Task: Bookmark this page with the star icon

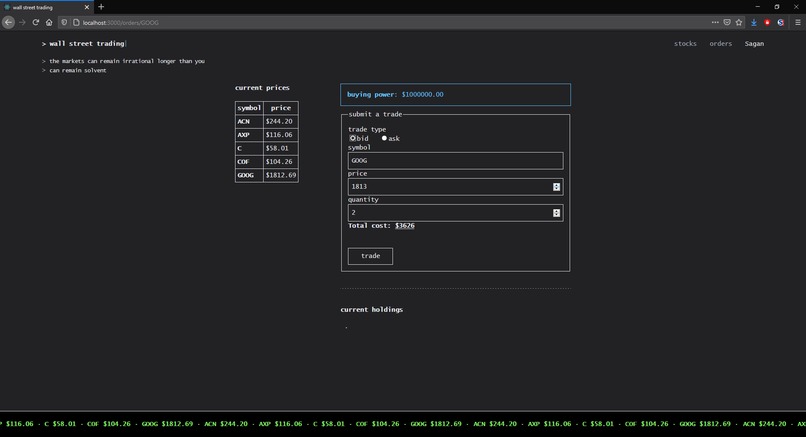Action: 739,23
